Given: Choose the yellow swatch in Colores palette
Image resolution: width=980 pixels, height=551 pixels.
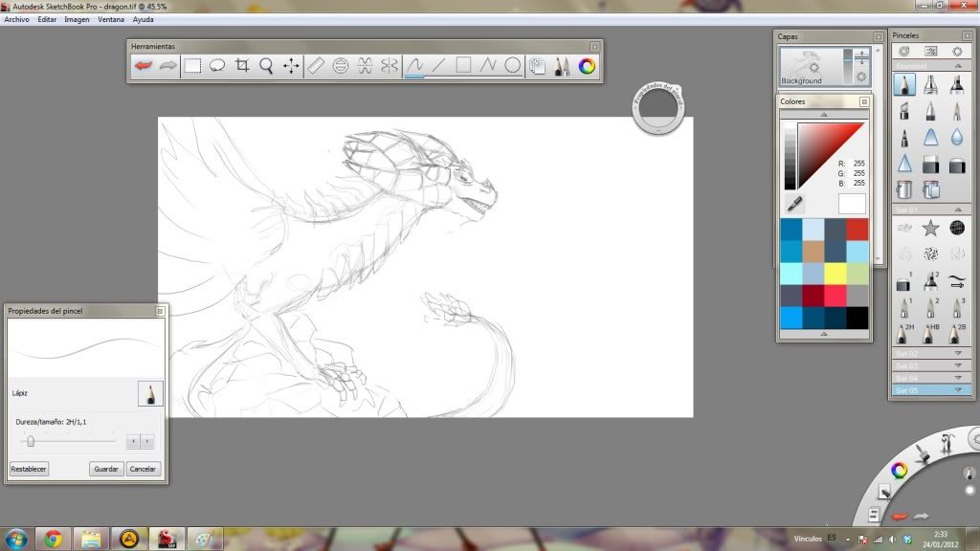Looking at the screenshot, I should 835,273.
